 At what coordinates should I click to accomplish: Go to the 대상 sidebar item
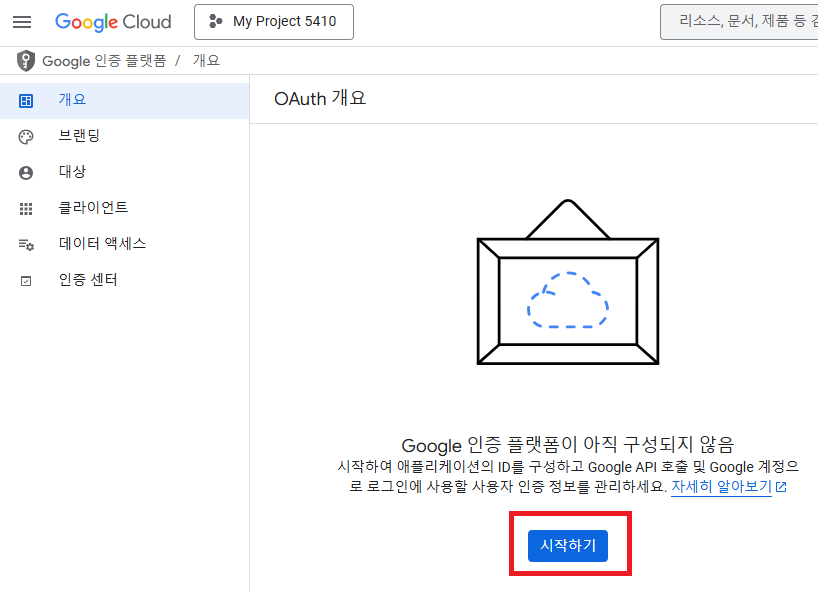[x=124, y=172]
